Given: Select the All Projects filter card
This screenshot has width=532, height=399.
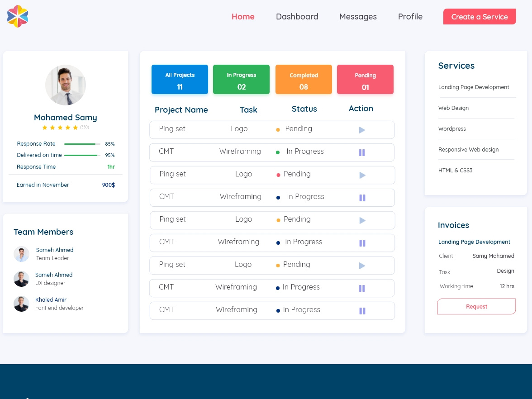Looking at the screenshot, I should pos(180,79).
